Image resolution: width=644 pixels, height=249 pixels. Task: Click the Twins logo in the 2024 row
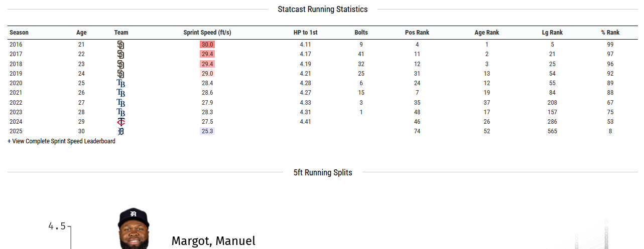pyautogui.click(x=120, y=122)
